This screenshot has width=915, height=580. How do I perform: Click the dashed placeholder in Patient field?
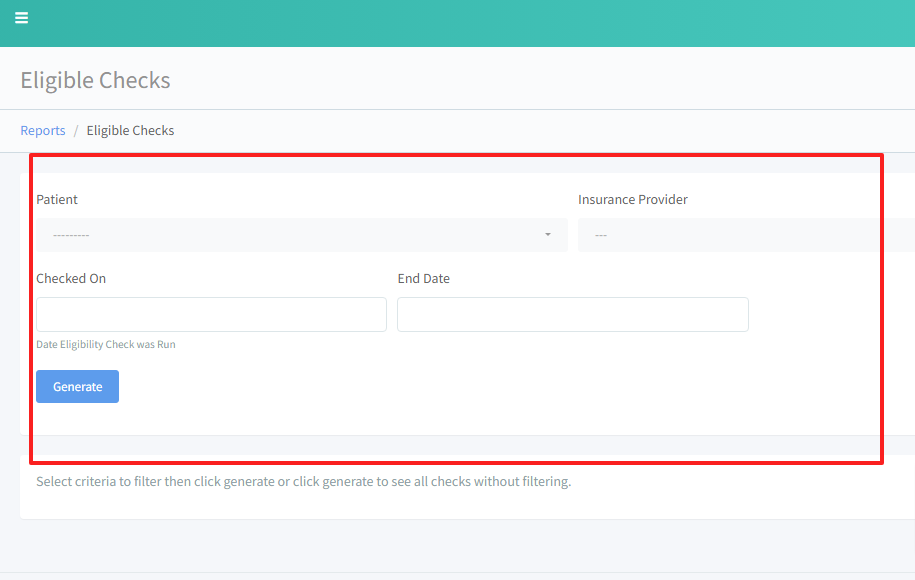(71, 236)
